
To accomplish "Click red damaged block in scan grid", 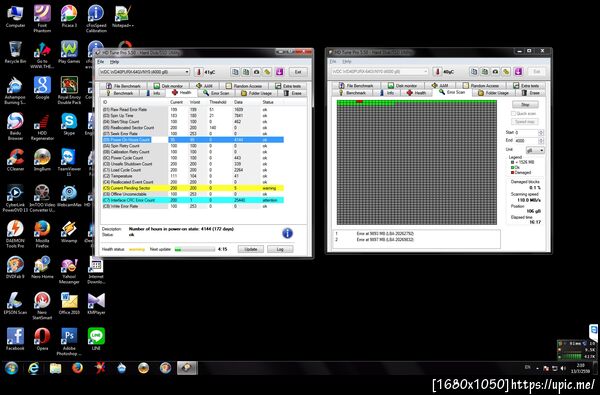I will pyautogui.click(x=359, y=101).
